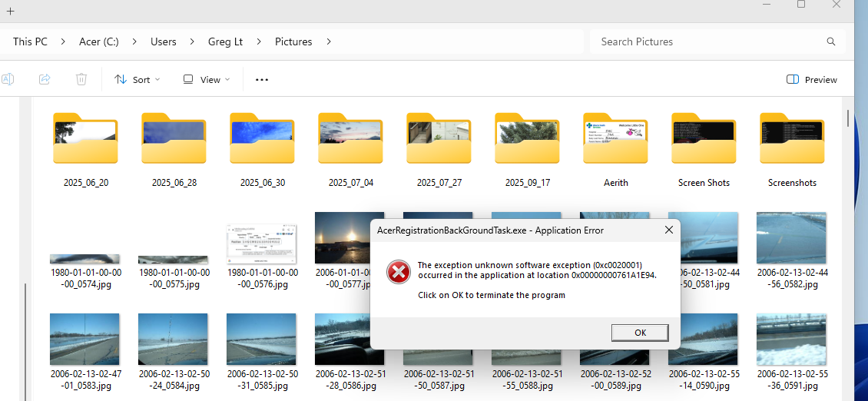Open a new tab with plus button
868x401 pixels.
pos(10,11)
